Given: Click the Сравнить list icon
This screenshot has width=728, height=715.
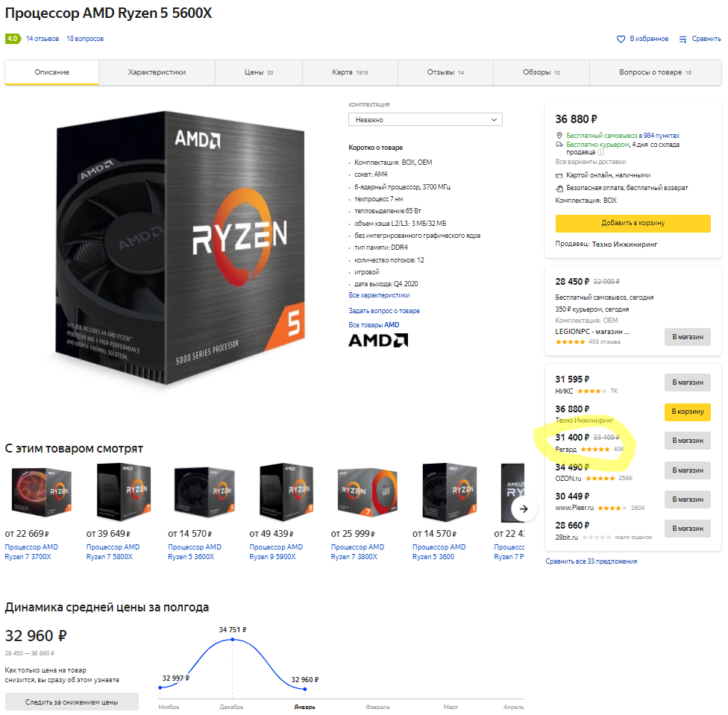Looking at the screenshot, I should [x=683, y=40].
